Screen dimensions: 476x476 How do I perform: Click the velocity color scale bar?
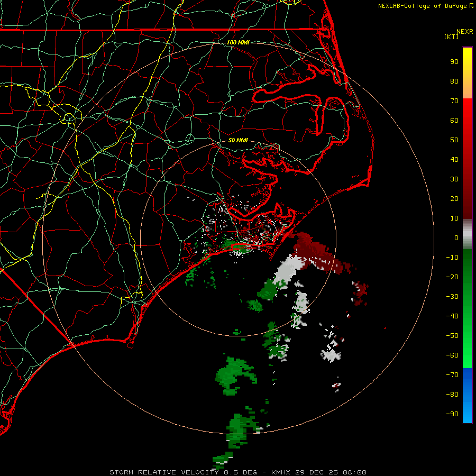467,235
